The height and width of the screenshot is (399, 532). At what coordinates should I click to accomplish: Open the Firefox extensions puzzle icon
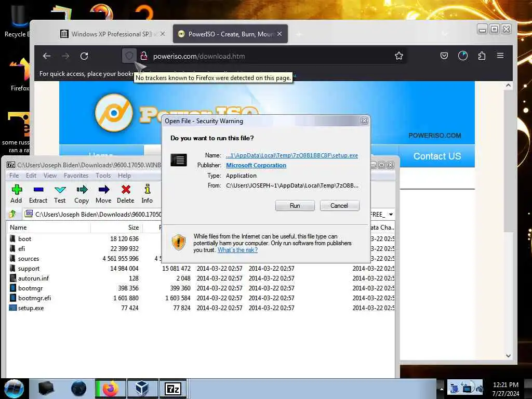click(x=482, y=56)
